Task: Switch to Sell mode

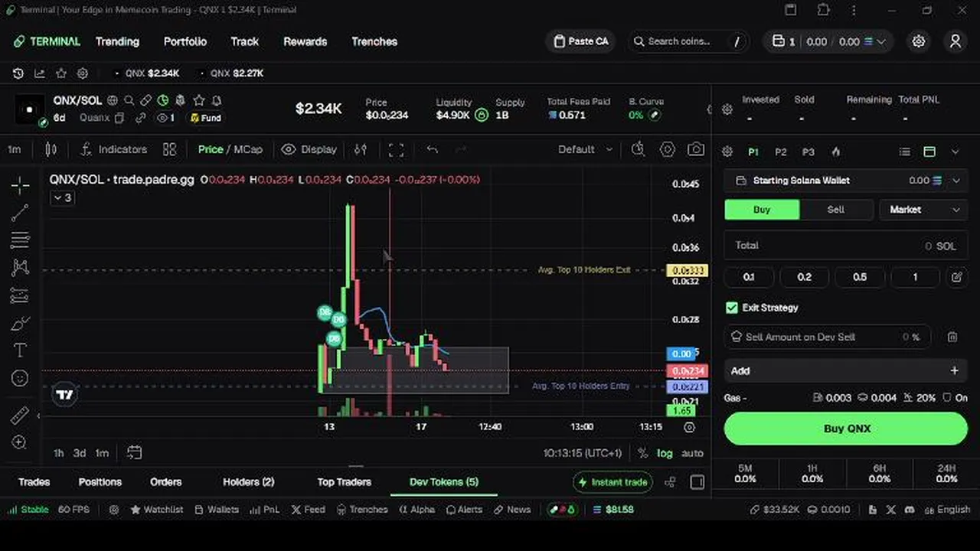Action: (x=836, y=210)
